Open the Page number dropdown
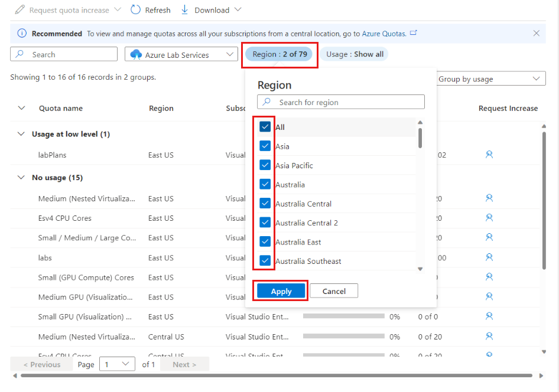The width and height of the screenshot is (559, 392). [117, 364]
